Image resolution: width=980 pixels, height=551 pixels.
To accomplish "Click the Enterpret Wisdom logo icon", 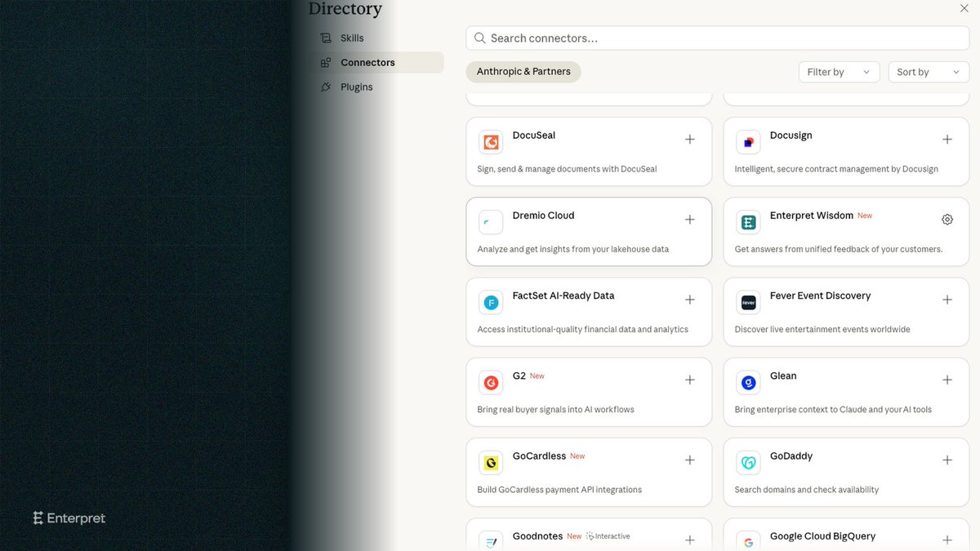I will [748, 222].
